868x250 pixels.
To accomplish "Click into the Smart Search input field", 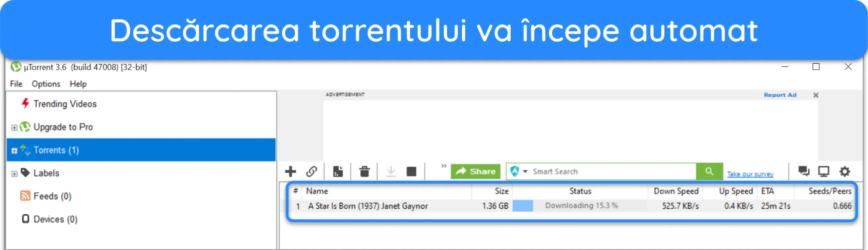I will coord(613,171).
